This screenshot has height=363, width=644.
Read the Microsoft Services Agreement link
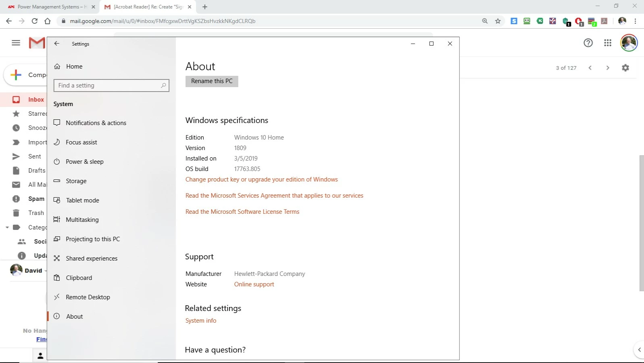tap(274, 196)
